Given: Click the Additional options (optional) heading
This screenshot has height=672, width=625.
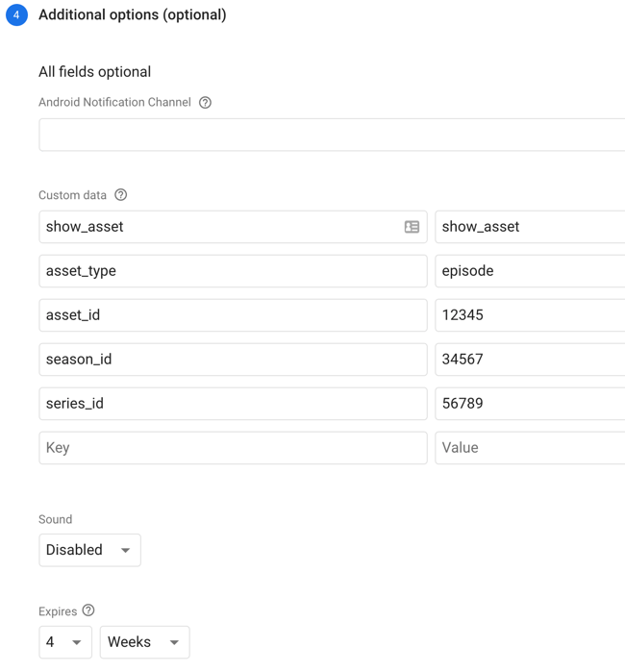Looking at the screenshot, I should click(x=133, y=15).
